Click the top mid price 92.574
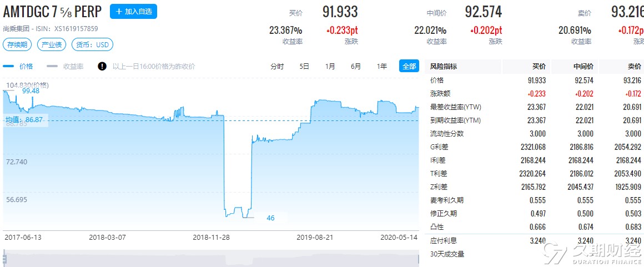 484,12
